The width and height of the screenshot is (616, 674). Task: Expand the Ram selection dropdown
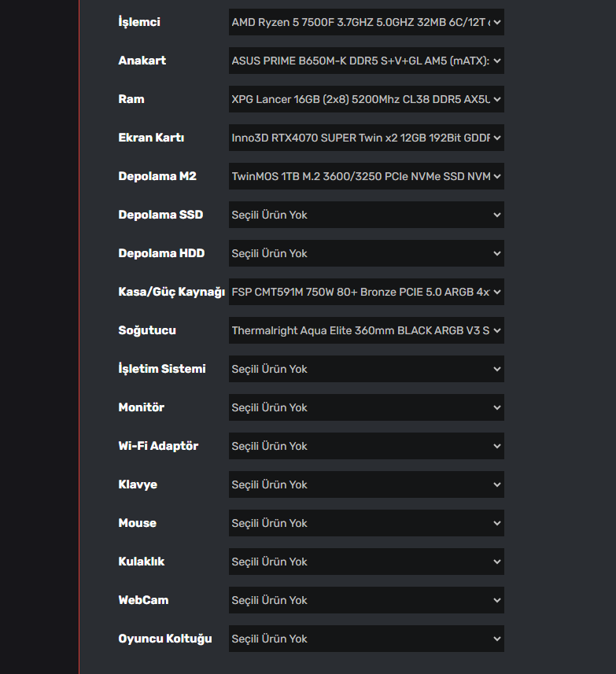(x=366, y=99)
